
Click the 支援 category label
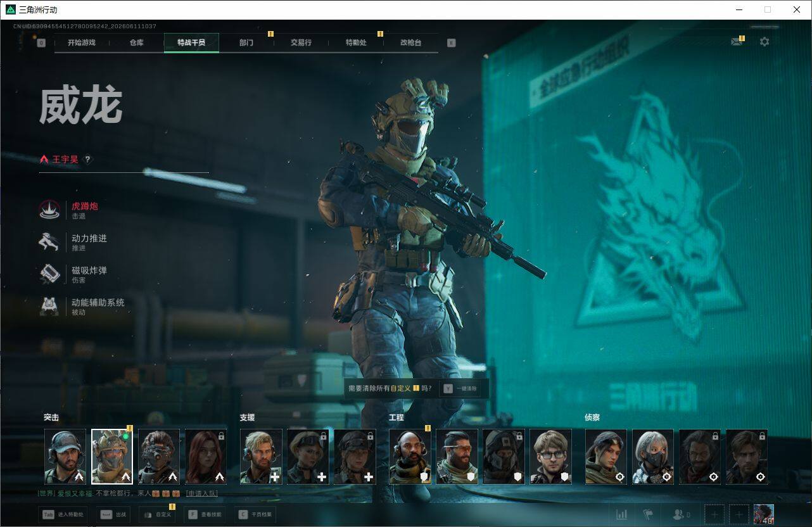(247, 417)
